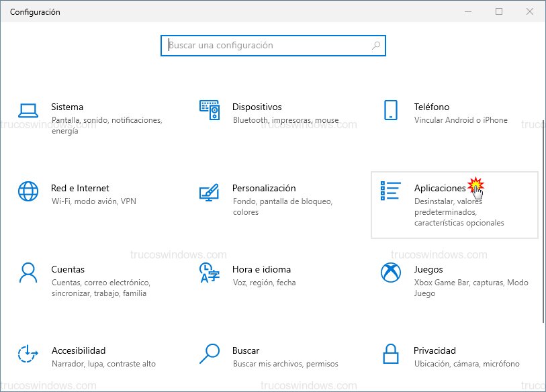546x392 pixels.
Task: Click the Sistema laptop icon
Action: pos(28,111)
